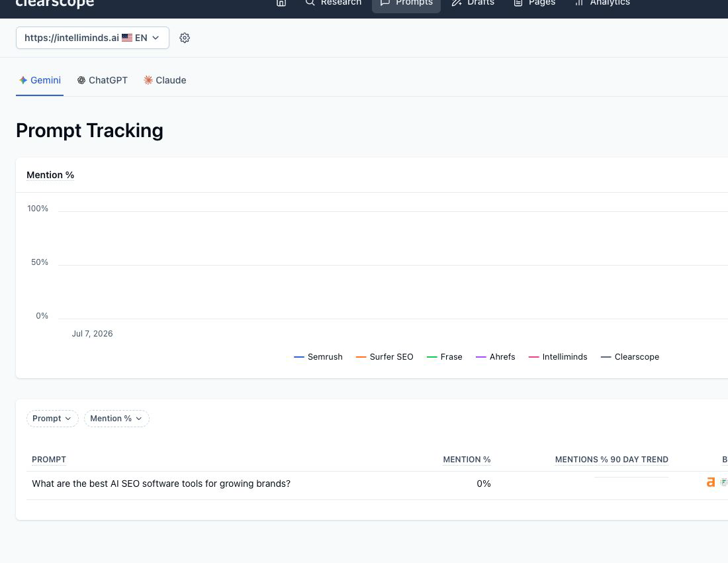Sort by the PROMPT column header
The image size is (728, 563).
(x=49, y=460)
